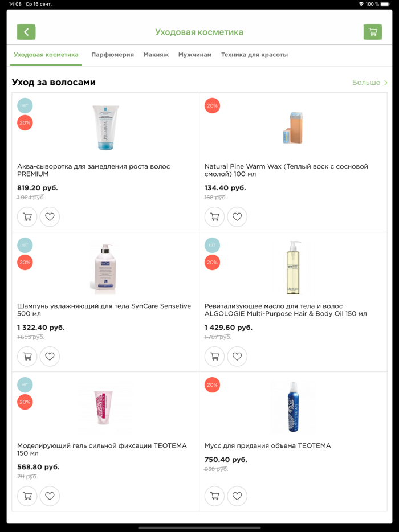Favorite the Аква-сыворотка PREMIUM product
399x532 pixels.
click(x=50, y=216)
